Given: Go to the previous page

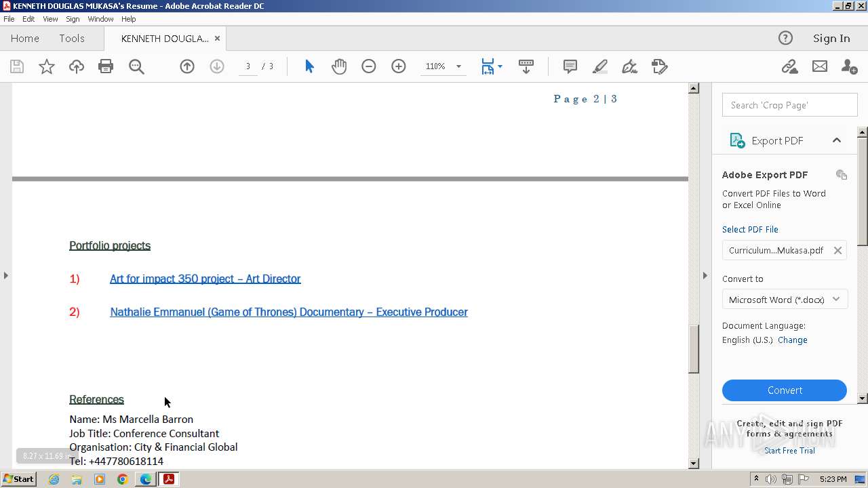Looking at the screenshot, I should coord(187,66).
